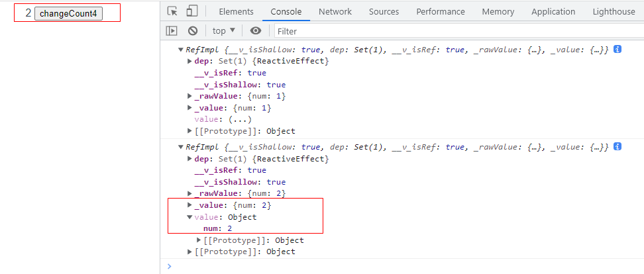Collapse the first RefImpl object
Screen dimensions: 644x274
[180, 50]
